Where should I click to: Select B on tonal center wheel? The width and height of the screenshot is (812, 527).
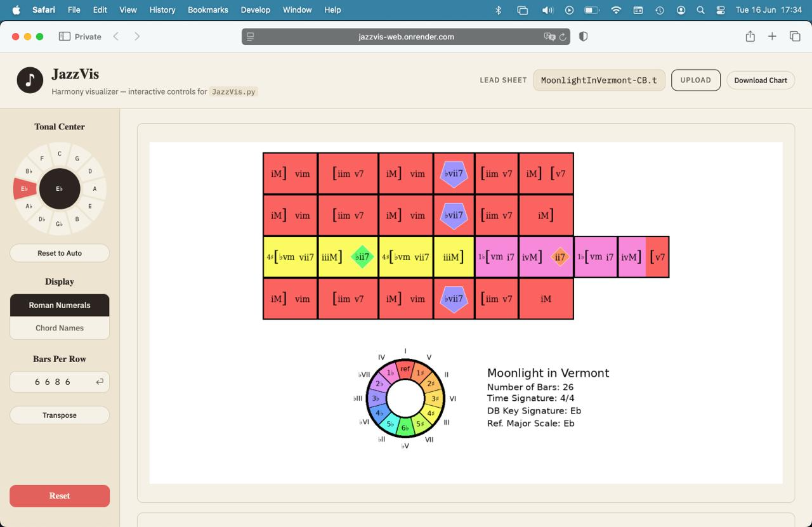(x=77, y=219)
